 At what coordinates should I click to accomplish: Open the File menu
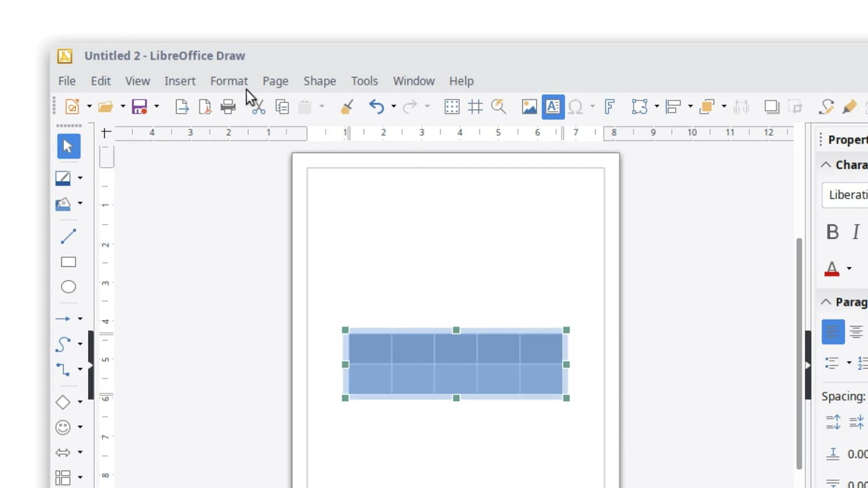coord(67,81)
